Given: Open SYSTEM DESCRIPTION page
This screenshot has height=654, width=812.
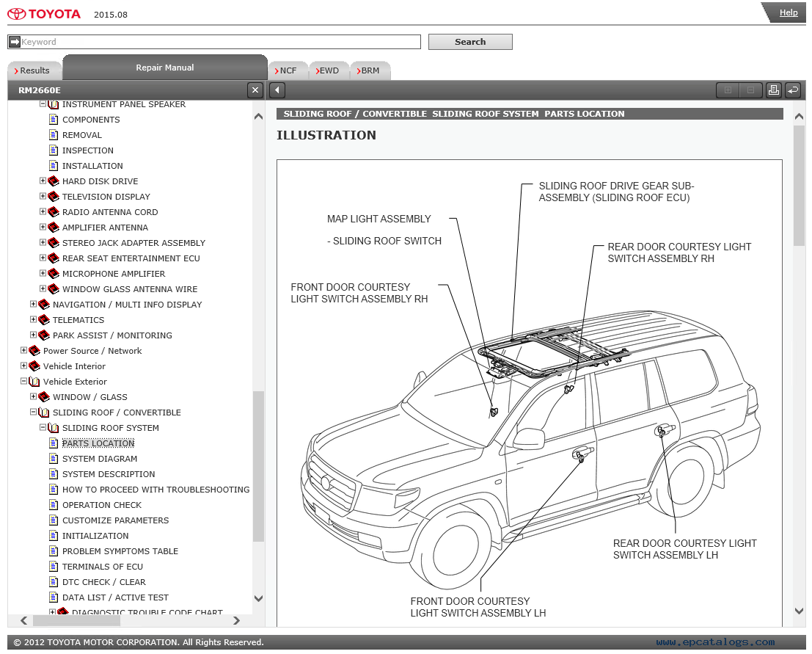Looking at the screenshot, I should (109, 474).
